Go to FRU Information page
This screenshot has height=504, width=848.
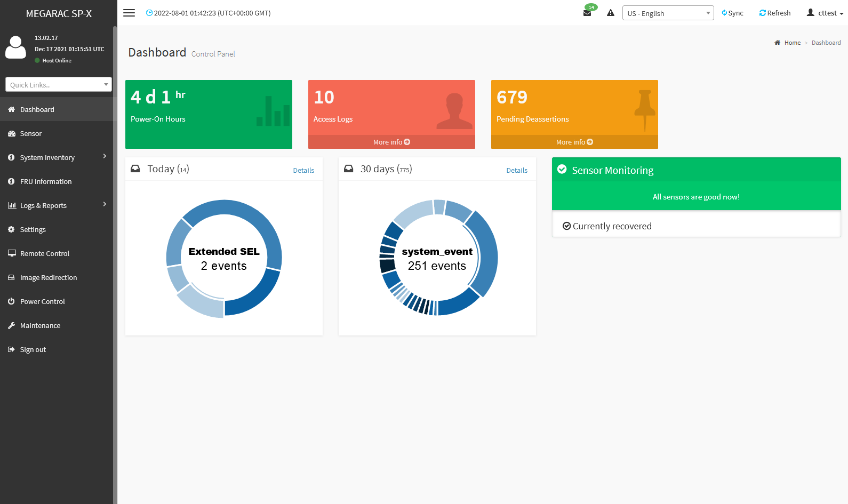pos(46,181)
